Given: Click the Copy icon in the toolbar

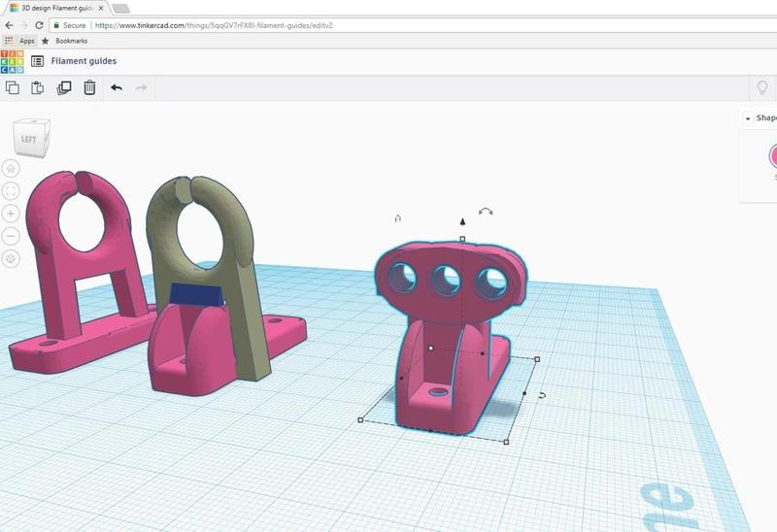Looking at the screenshot, I should point(13,87).
